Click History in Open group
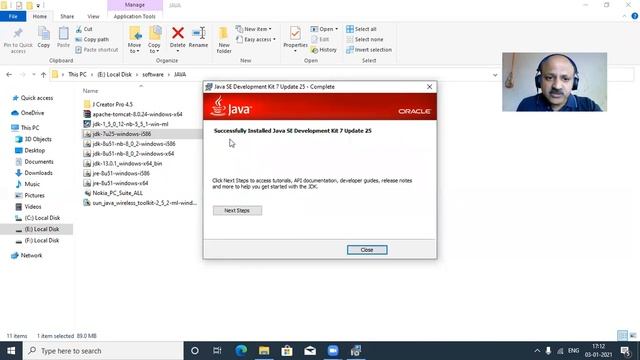The width and height of the screenshot is (640, 360). (324, 49)
